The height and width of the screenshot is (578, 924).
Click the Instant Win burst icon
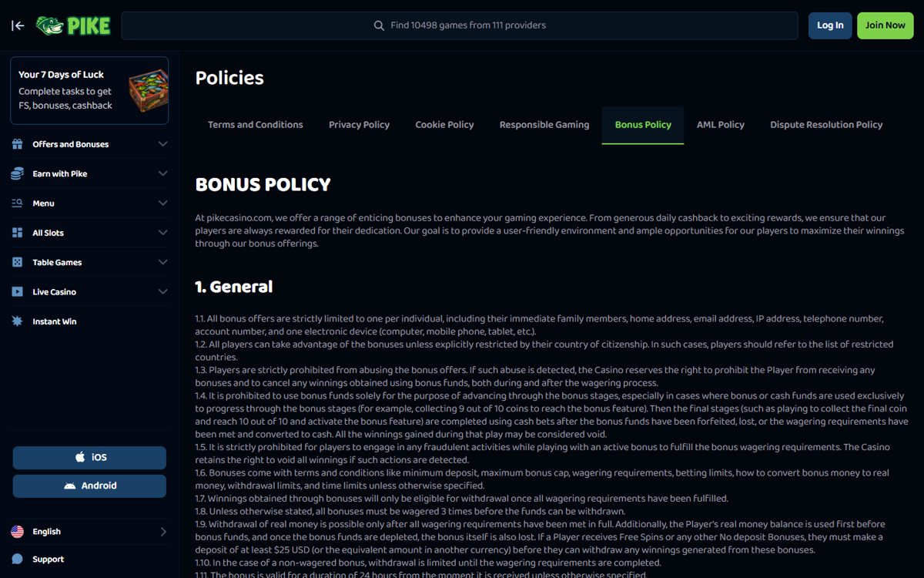(x=18, y=321)
